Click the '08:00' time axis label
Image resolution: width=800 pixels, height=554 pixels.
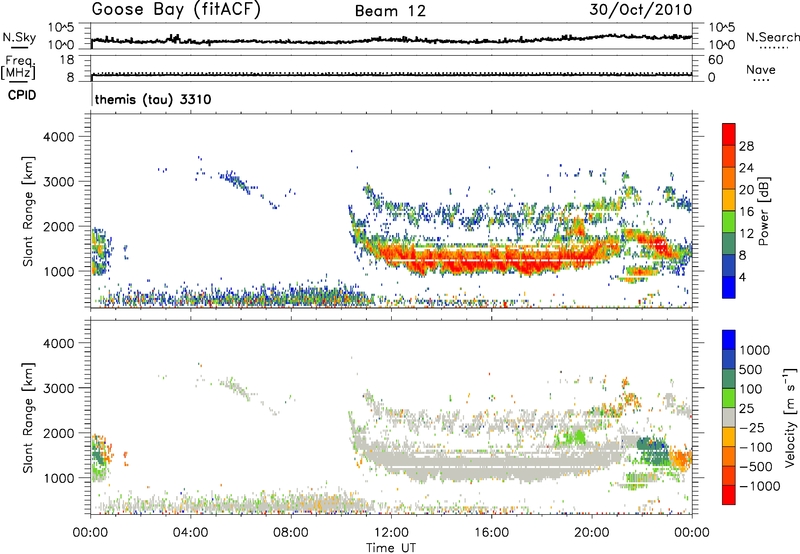pos(291,533)
